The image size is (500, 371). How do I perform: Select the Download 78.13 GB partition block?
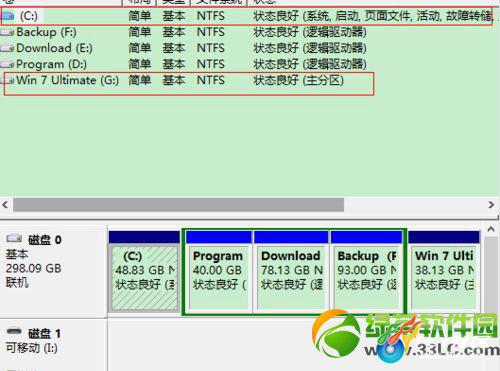[x=291, y=271]
